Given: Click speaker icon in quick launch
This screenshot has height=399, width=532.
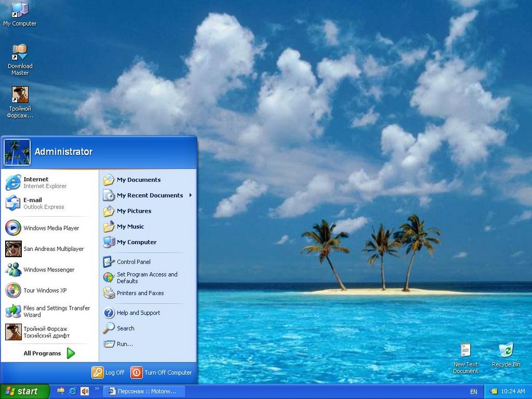Looking at the screenshot, I should pos(85,391).
